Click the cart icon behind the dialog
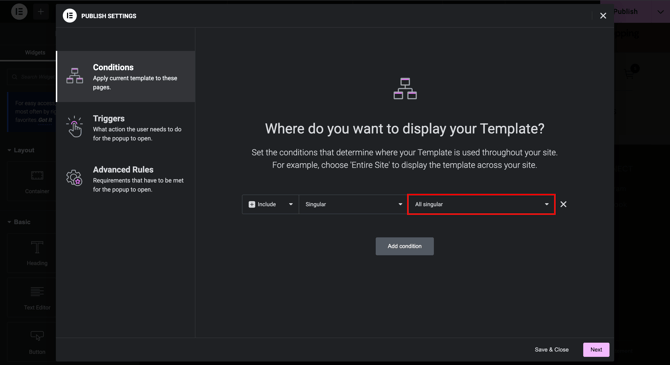Screen dimensions: 670x365 630,73
